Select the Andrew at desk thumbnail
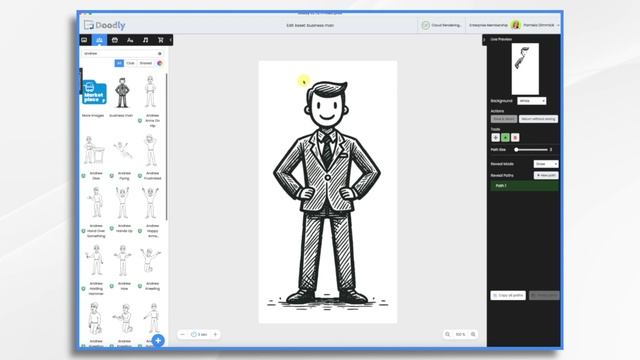Viewport: 640px width, 360px height. pos(94,150)
